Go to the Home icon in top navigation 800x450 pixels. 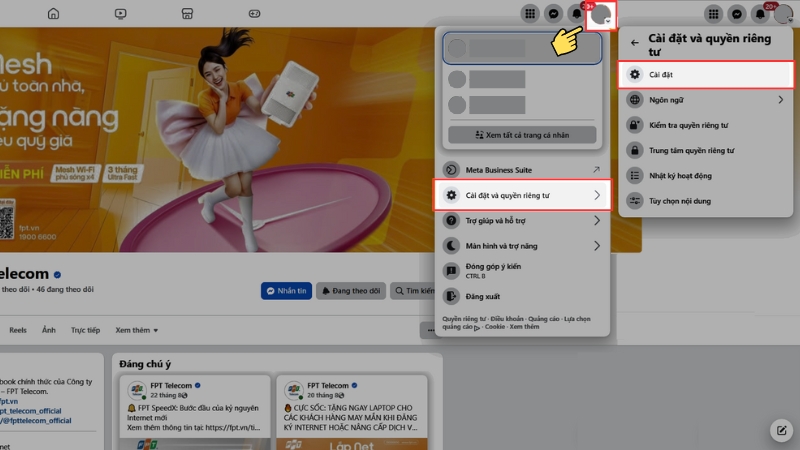(53, 14)
